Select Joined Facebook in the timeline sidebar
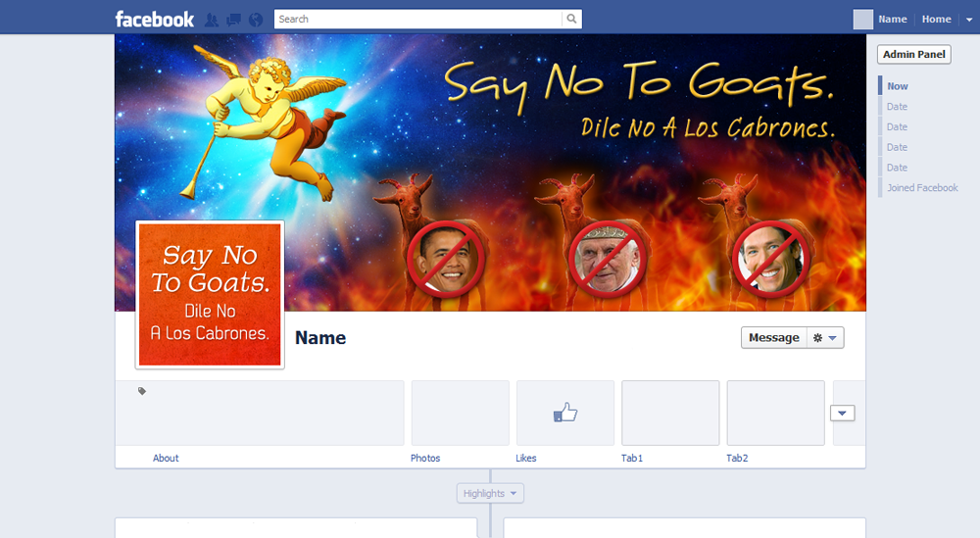 tap(922, 187)
